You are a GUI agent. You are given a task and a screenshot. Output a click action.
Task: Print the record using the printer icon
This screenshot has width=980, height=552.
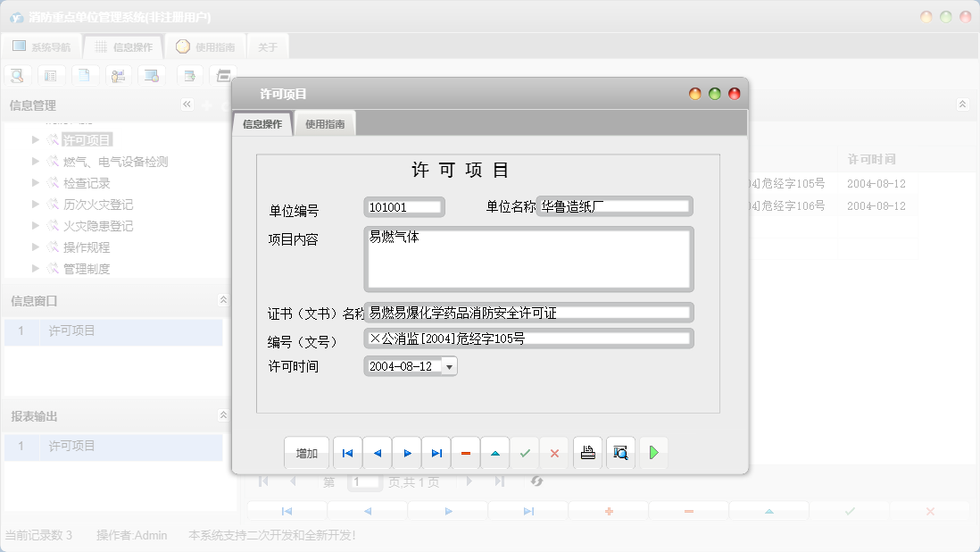point(587,453)
